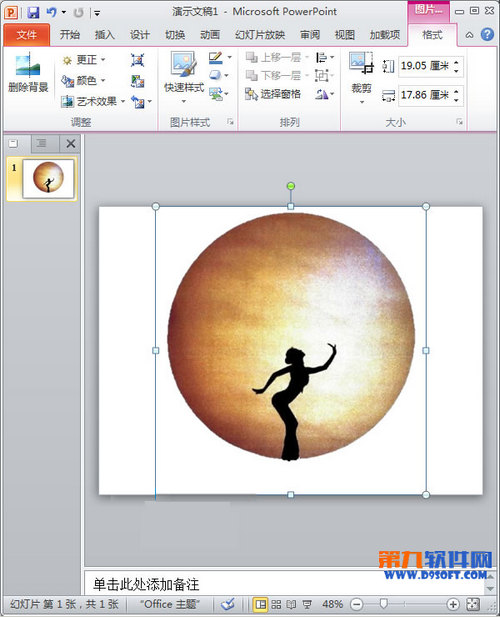
Task: Switch to the 插入 Insert tab
Action: pyautogui.click(x=105, y=35)
